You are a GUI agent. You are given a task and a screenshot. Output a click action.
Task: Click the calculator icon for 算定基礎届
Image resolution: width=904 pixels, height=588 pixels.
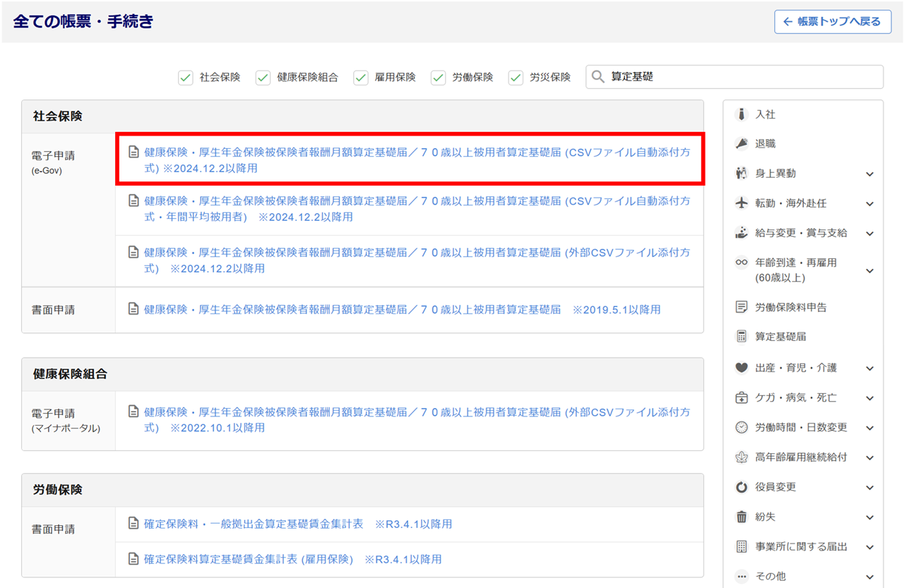(742, 337)
